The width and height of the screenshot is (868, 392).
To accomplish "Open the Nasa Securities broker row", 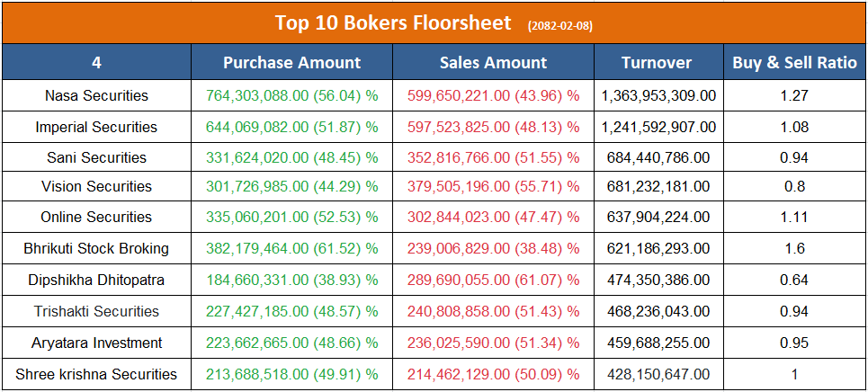I will pos(96,95).
